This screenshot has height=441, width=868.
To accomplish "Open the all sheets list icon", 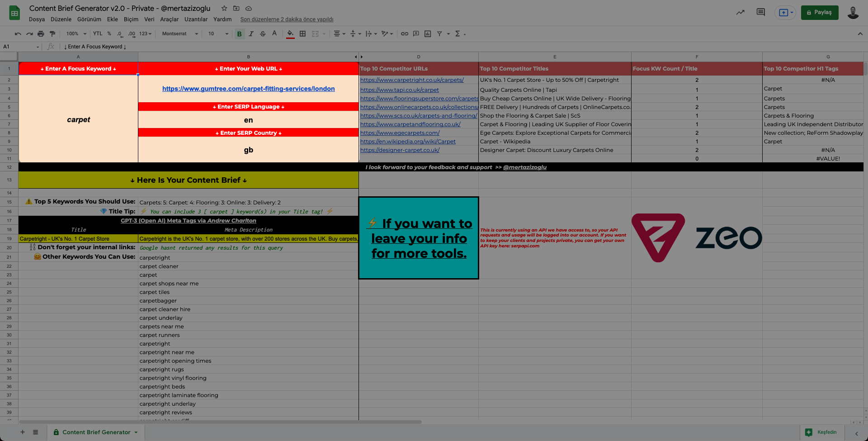I will click(x=36, y=432).
